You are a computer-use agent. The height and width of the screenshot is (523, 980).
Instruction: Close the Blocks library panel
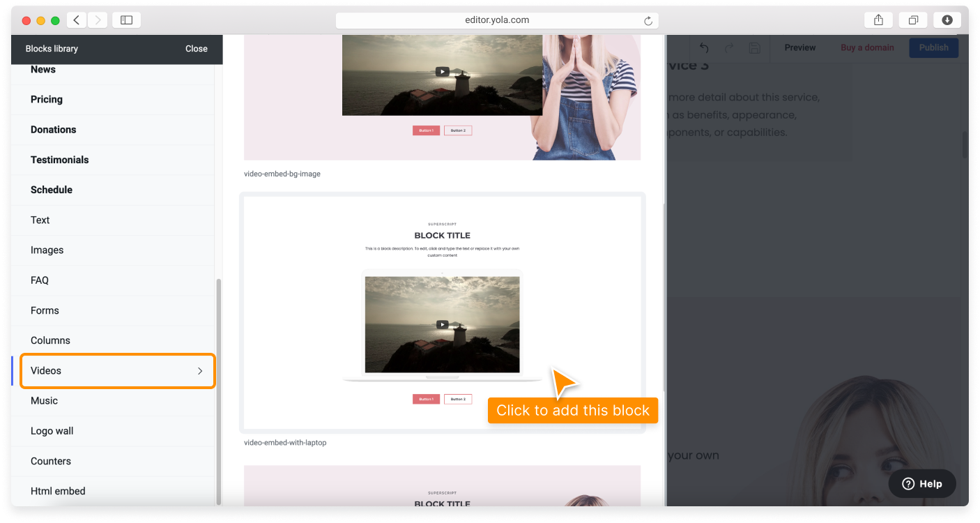point(196,48)
